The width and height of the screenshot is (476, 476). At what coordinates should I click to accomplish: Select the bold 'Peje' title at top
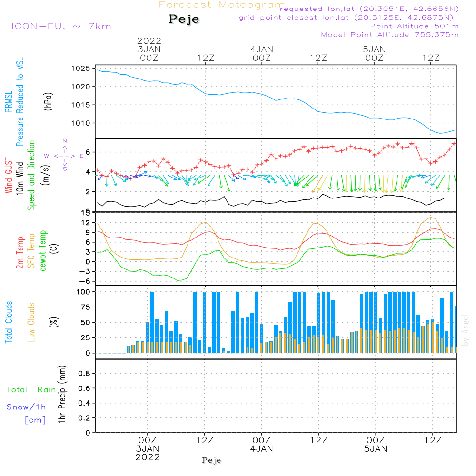[184, 19]
